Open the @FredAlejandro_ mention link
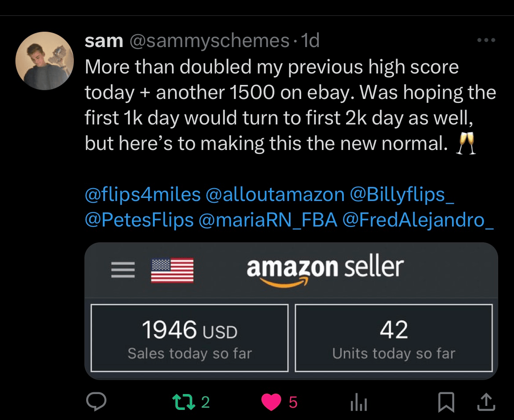This screenshot has height=420, width=514. 418,220
